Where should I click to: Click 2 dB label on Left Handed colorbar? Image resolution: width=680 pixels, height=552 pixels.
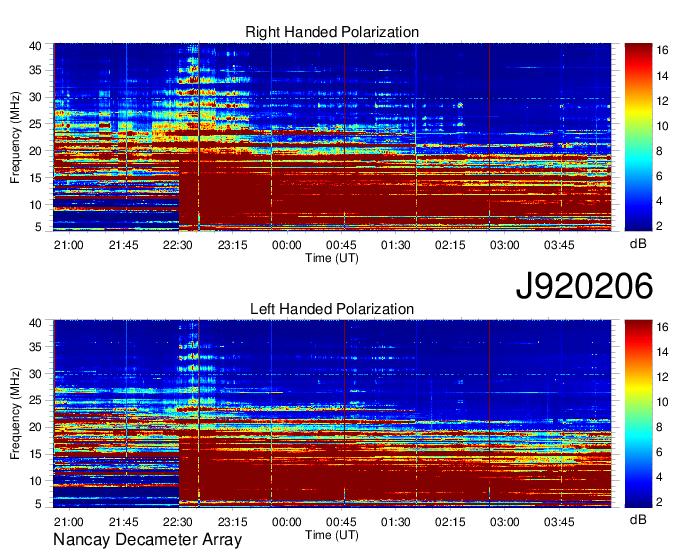coord(659,502)
